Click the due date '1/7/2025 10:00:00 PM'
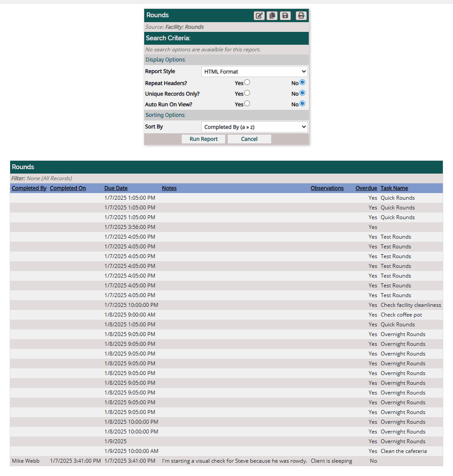This screenshot has height=476, width=453. click(131, 305)
